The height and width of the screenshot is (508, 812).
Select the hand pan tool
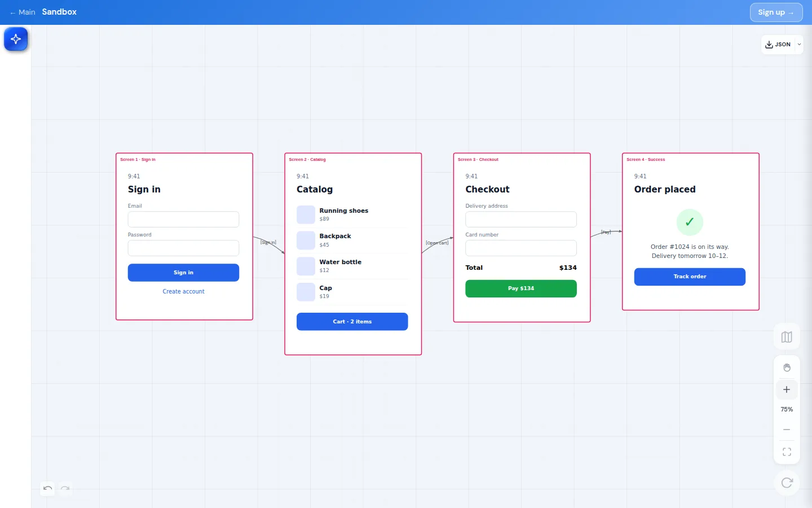(x=787, y=367)
